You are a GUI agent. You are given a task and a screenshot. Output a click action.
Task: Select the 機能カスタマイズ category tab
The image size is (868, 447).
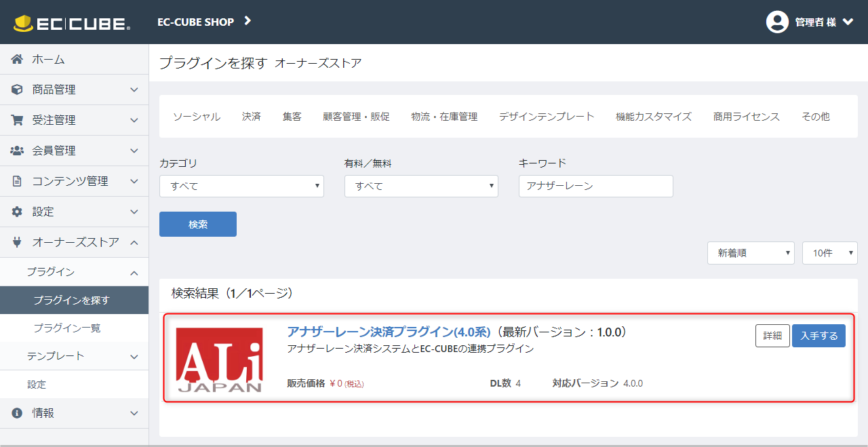click(x=654, y=117)
